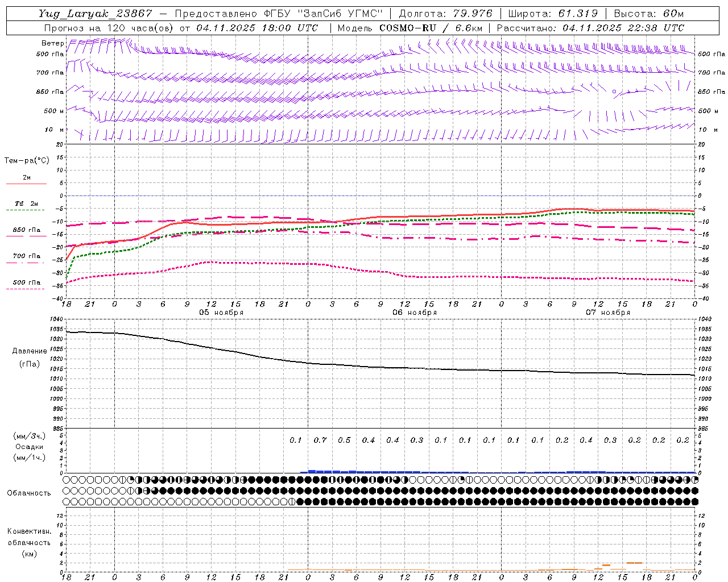
Task: Click the (мм/3ч.) precipitation unit label
Action: point(30,436)
